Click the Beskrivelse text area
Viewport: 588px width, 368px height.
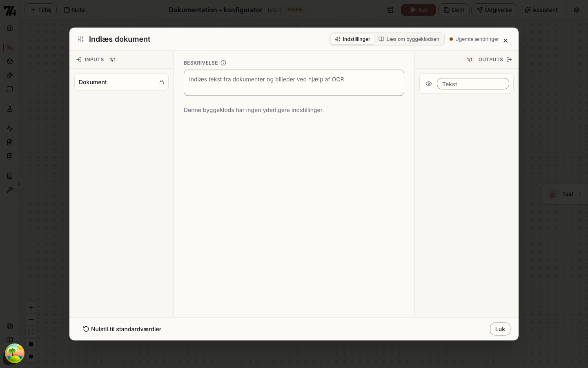(x=294, y=83)
